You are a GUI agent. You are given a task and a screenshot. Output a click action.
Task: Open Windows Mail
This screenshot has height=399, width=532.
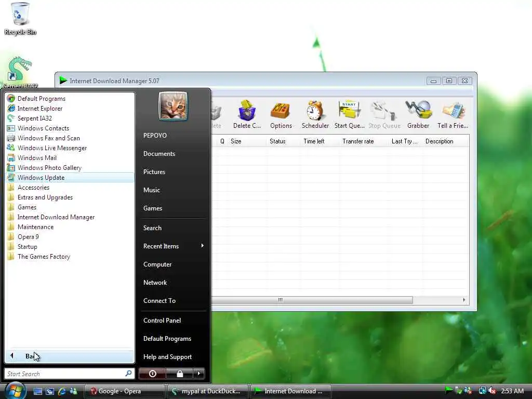(x=70, y=158)
